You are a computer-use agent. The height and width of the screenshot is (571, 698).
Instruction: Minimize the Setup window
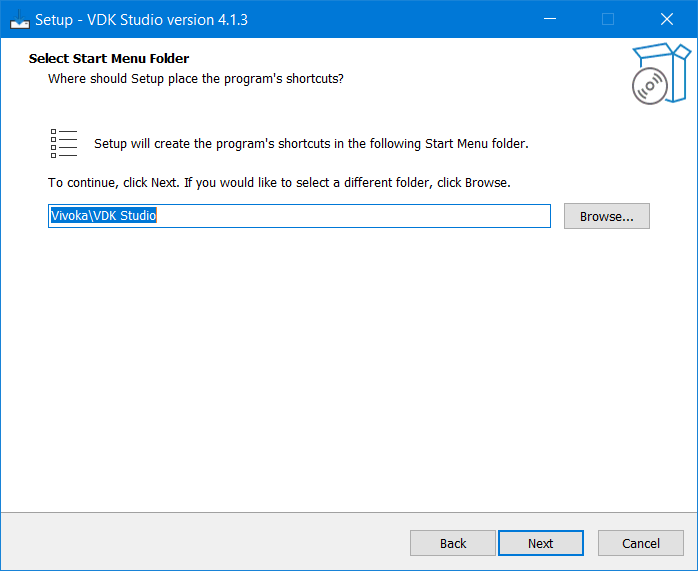click(x=549, y=19)
